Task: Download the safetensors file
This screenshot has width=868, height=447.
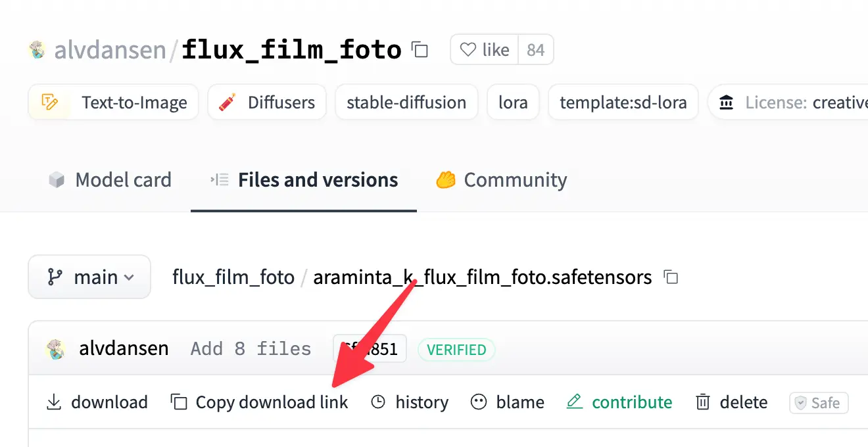Action: point(97,402)
